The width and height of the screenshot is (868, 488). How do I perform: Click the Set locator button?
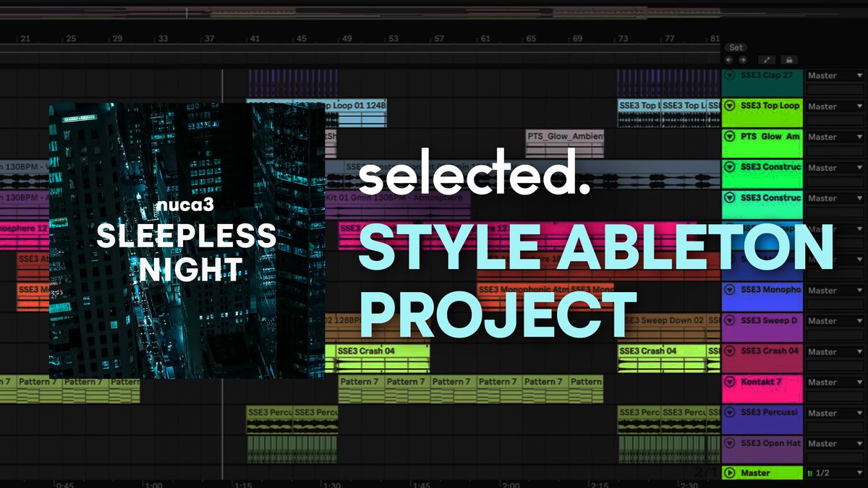point(736,48)
